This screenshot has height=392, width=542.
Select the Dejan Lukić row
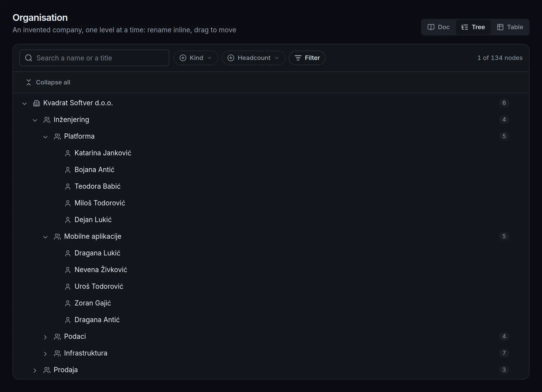(271, 220)
